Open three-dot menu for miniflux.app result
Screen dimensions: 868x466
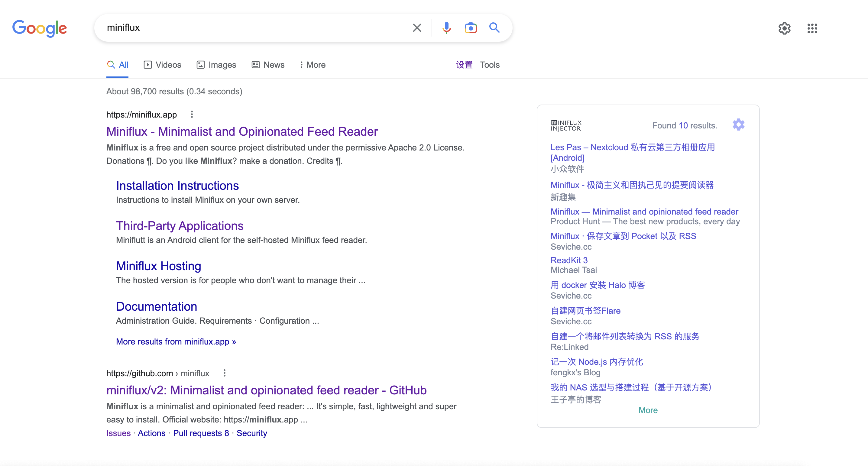[x=192, y=115]
